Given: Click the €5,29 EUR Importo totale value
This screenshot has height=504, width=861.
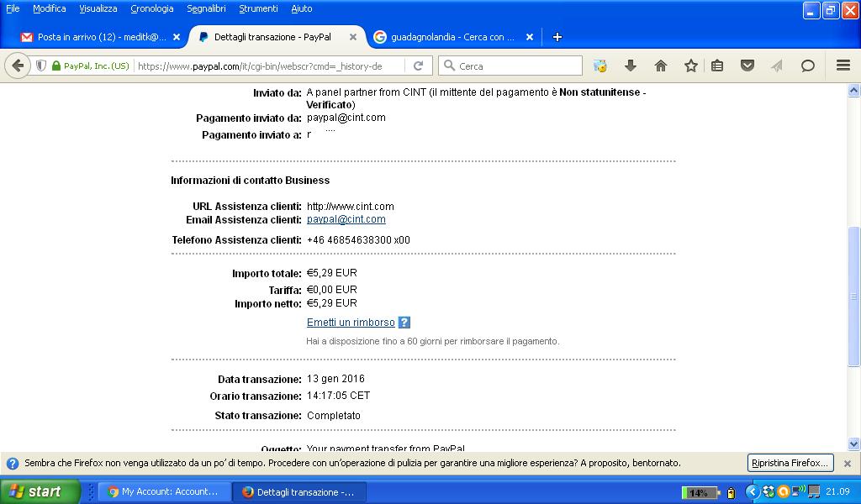Looking at the screenshot, I should 331,272.
